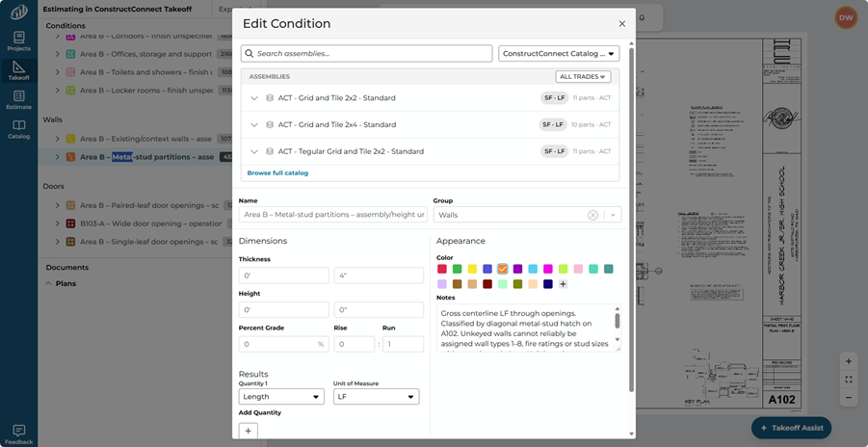
Task: Fit plan to screen icon
Action: click(x=849, y=380)
